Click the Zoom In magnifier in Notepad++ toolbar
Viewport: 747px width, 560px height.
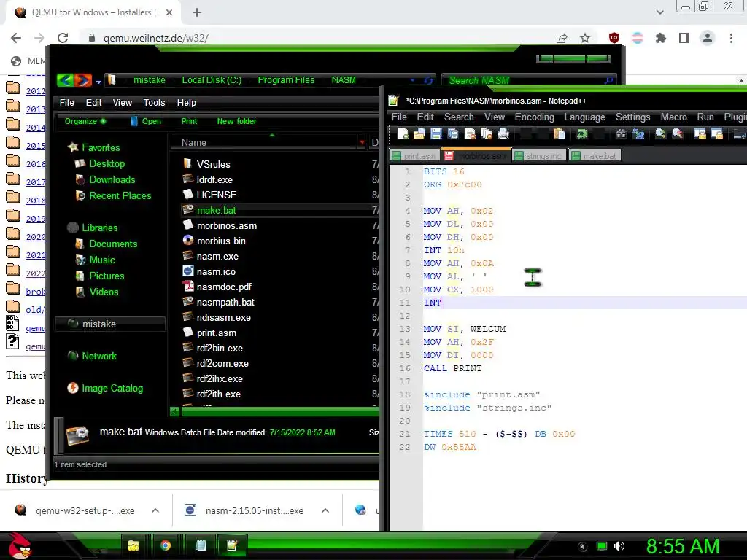coord(660,134)
